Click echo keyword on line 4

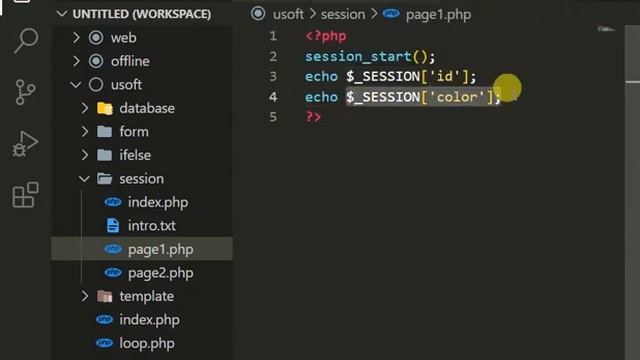[321, 97]
